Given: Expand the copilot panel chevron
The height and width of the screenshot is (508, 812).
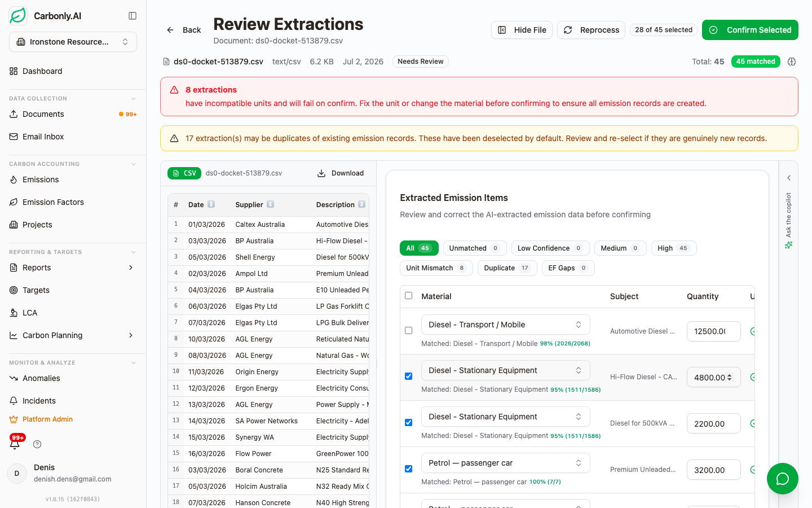Looking at the screenshot, I should click(x=789, y=178).
